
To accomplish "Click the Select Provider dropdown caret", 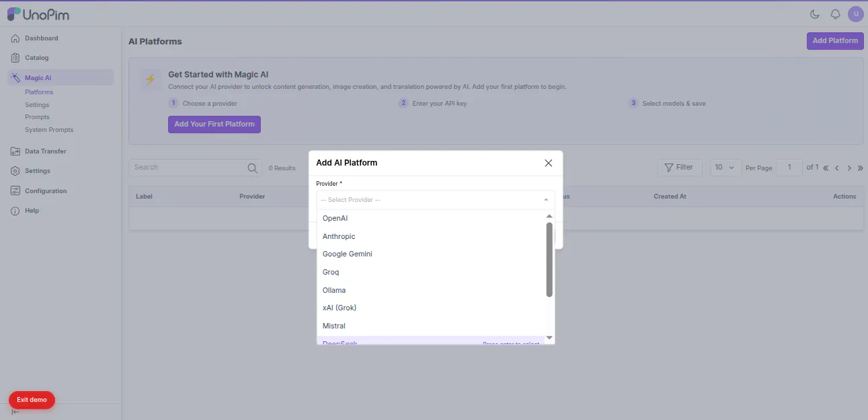I will (x=545, y=200).
